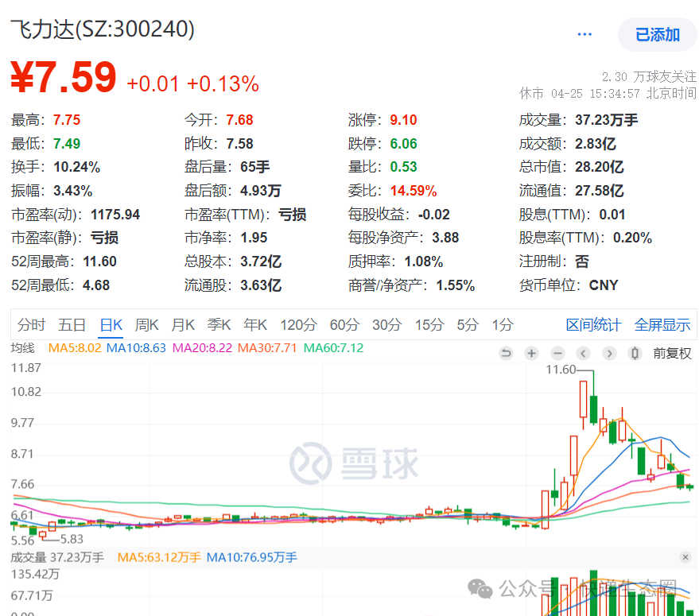699x616 pixels.
Task: Click the 2.30 万球友关注 followers text
Action: coord(649,76)
